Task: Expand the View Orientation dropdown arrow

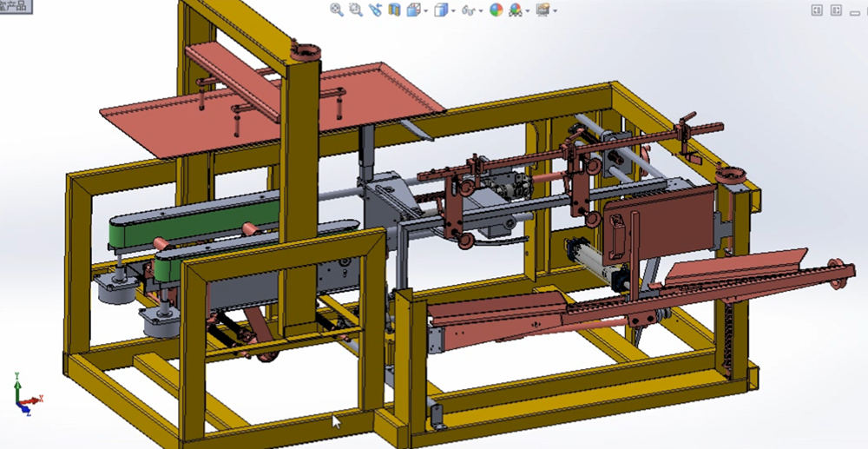Action: click(x=425, y=11)
